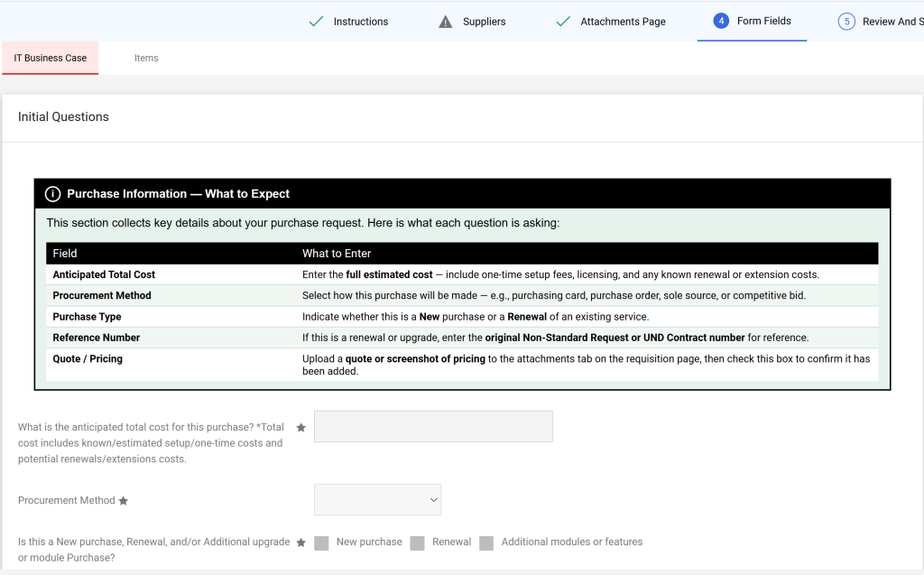Click the Attachments Page green checkmark icon

563,22
